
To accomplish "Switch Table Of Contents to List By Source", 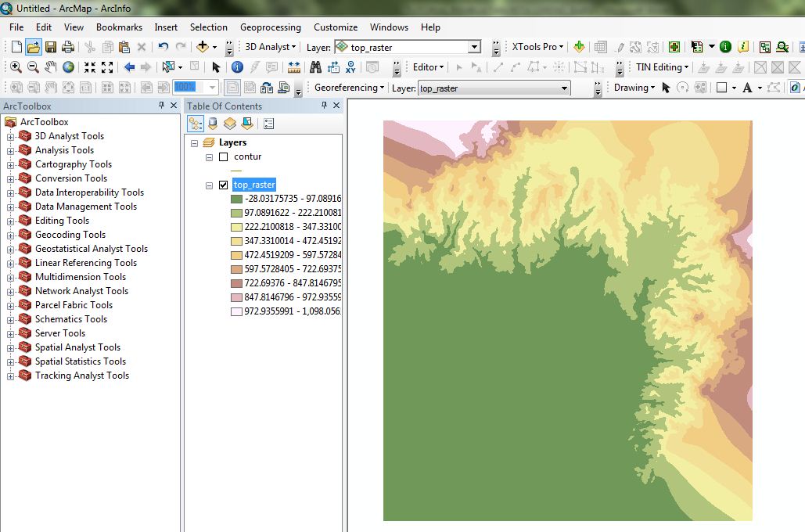I will pos(212,123).
